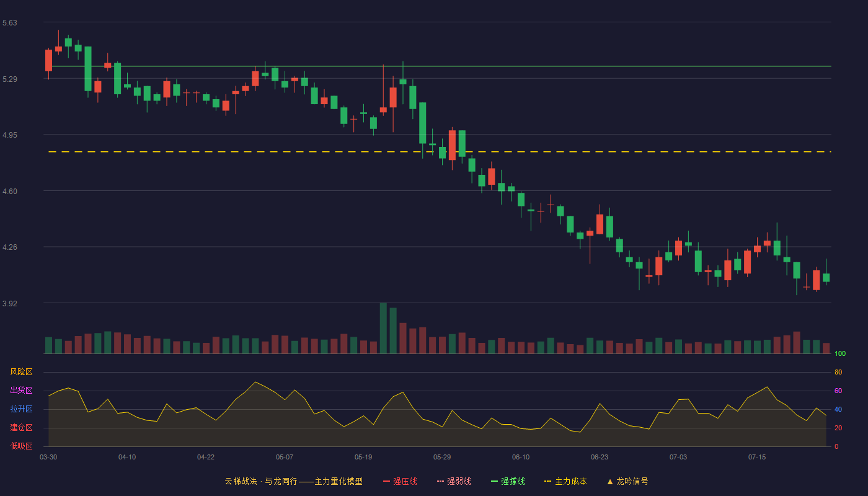Screen dimensions: 868x496
Task: Select the 低吸区 zone label
Action: [x=21, y=446]
